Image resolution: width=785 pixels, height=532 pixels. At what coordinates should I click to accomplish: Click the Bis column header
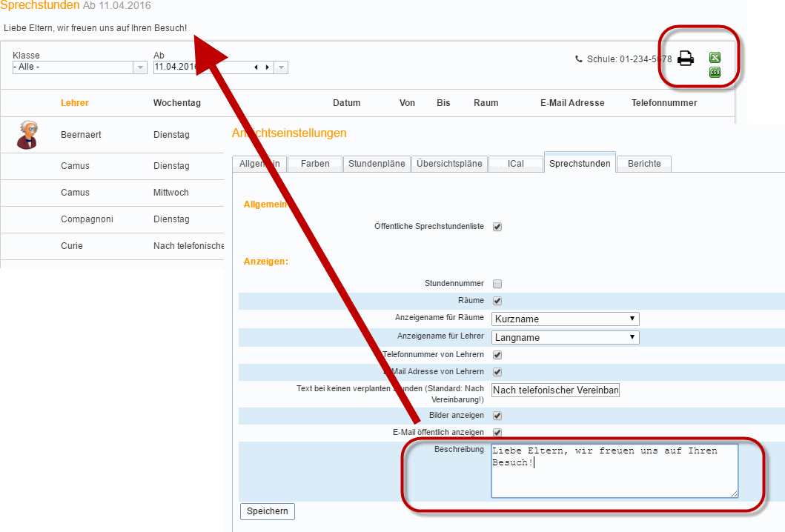443,102
